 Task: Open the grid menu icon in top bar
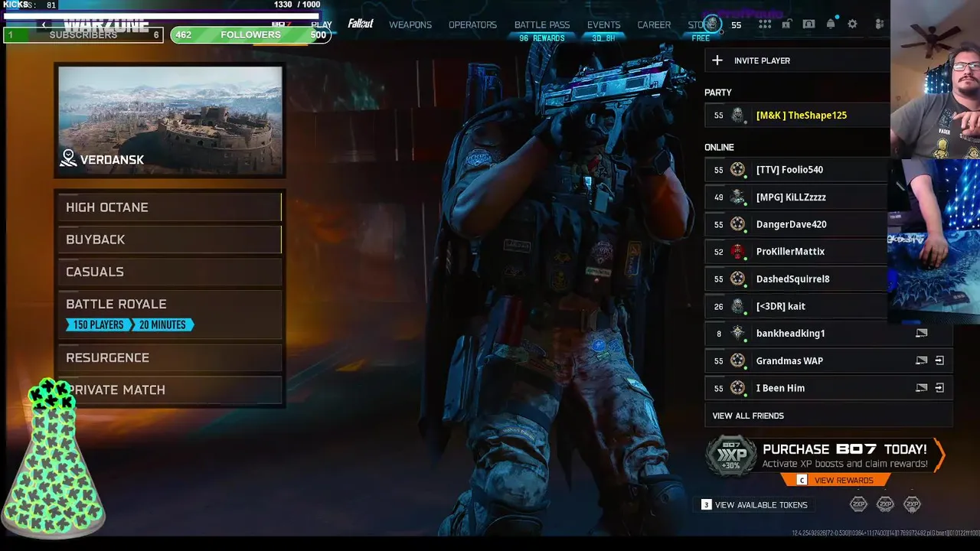pyautogui.click(x=765, y=24)
